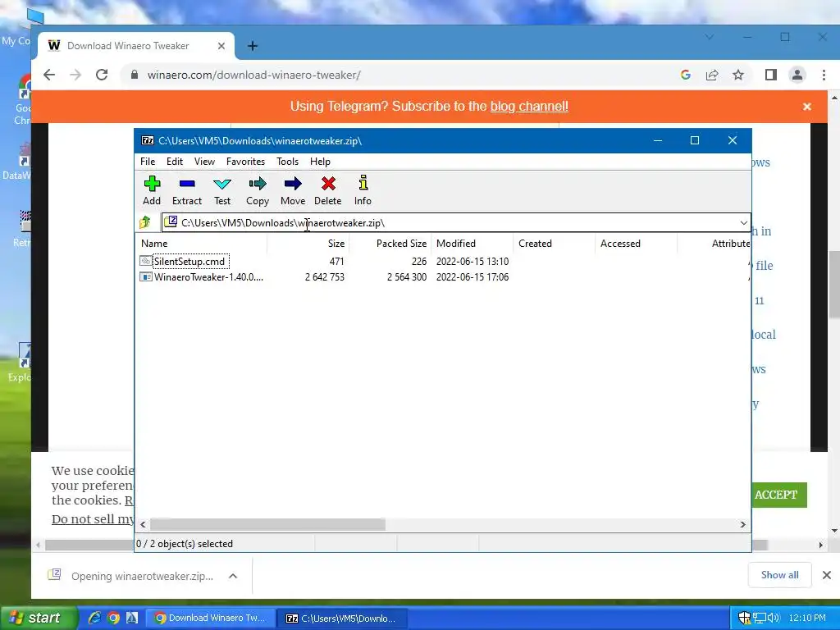Viewport: 840px width, 630px height.
Task: Click the Chrome forward arrow
Action: point(75,75)
